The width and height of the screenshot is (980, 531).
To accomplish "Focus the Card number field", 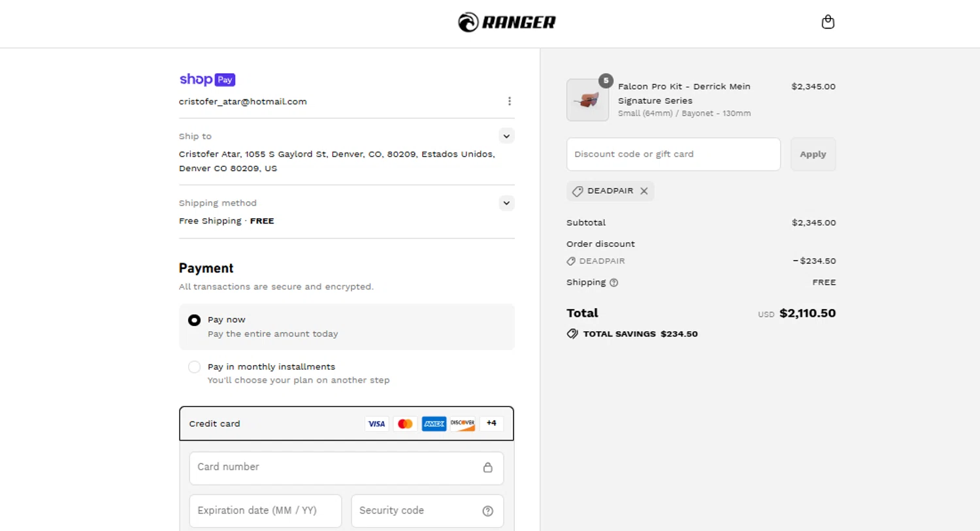I will [x=346, y=468].
